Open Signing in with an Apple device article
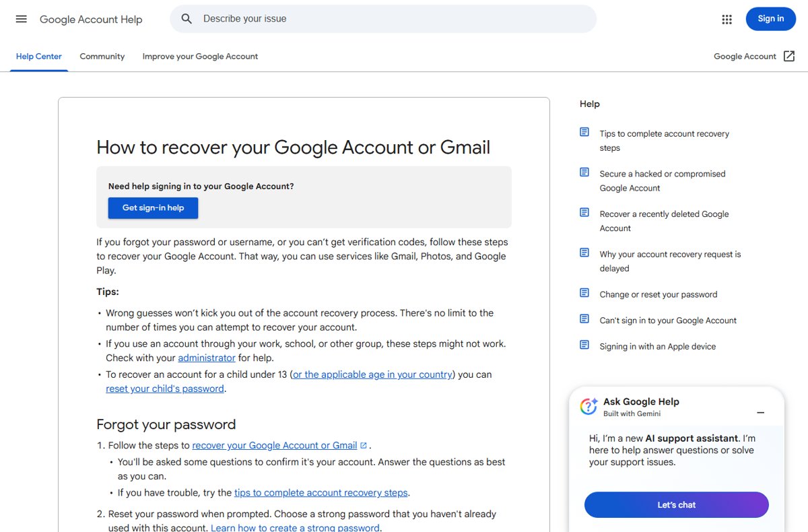This screenshot has height=532, width=808. coord(658,347)
